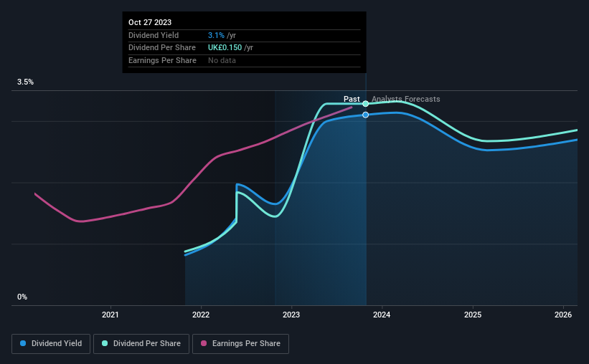Click the Oct 27 2023 tooltip date
This screenshot has height=364, width=589.
(150, 22)
